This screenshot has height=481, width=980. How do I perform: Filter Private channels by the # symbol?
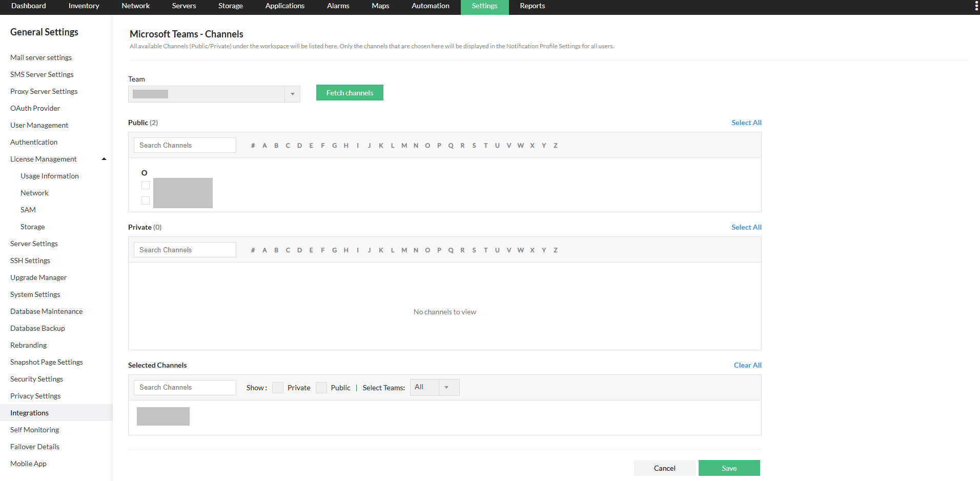(x=253, y=250)
